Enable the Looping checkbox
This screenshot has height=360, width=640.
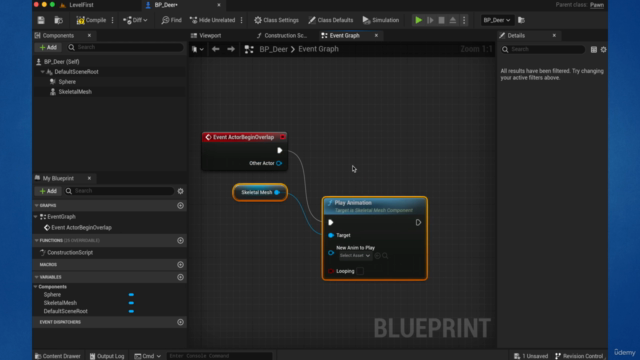(360, 271)
